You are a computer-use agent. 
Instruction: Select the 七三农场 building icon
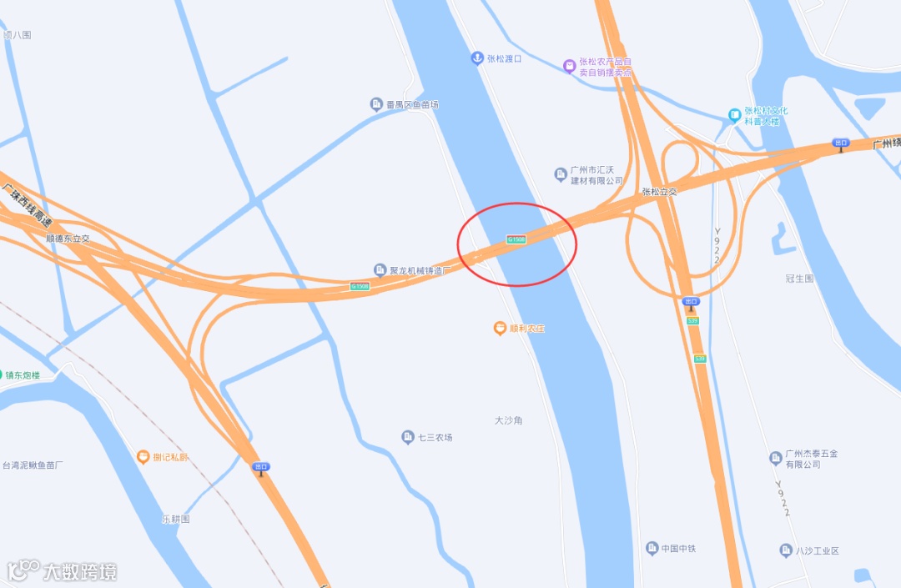(408, 438)
